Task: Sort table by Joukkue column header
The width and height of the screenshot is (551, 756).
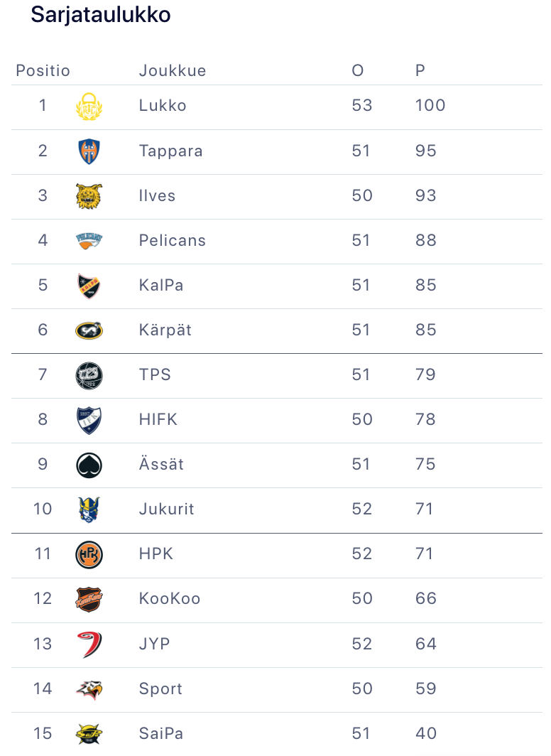Action: click(x=173, y=70)
